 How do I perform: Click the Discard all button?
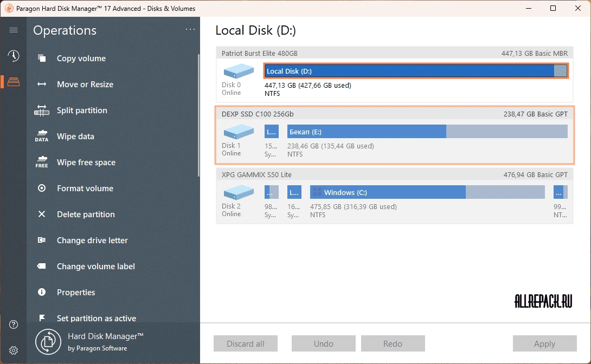246,343
